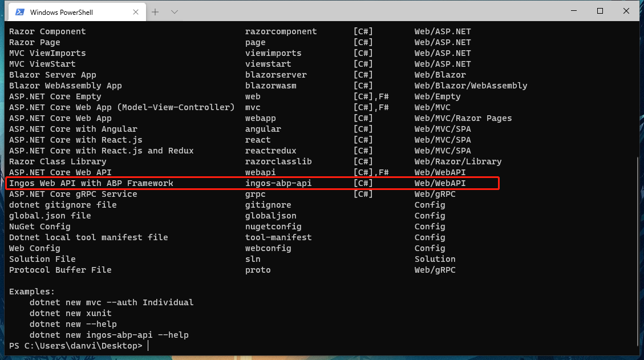Click the 'globaljson' short name
The height and width of the screenshot is (360, 644).
[270, 216]
